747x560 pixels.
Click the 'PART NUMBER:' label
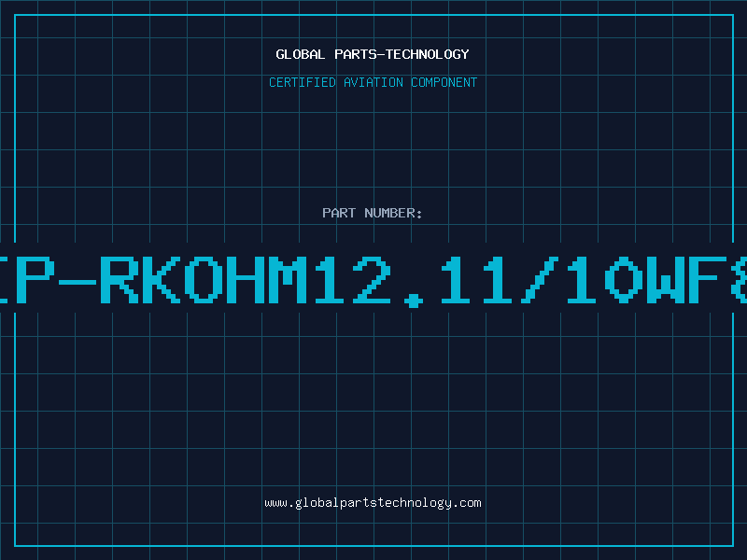click(373, 213)
